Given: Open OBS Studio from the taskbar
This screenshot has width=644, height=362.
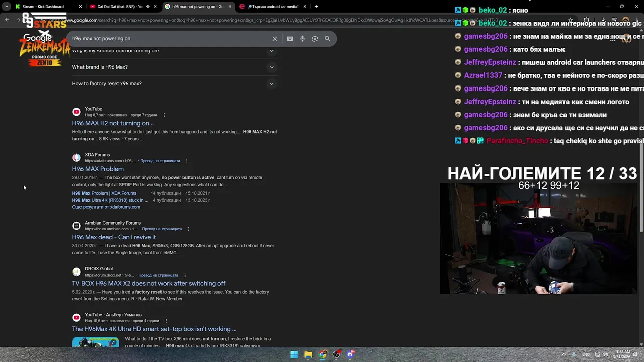Looking at the screenshot, I should [x=337, y=354].
